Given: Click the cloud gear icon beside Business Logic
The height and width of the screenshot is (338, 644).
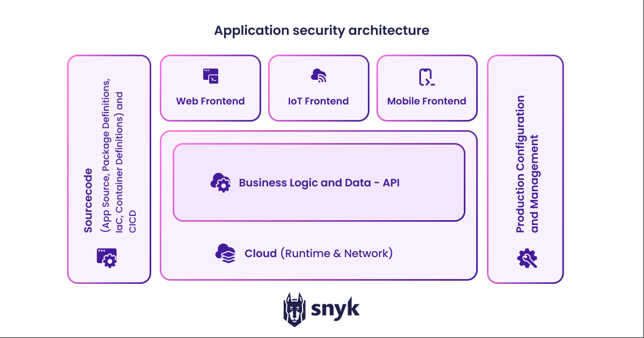Looking at the screenshot, I should click(x=220, y=183).
